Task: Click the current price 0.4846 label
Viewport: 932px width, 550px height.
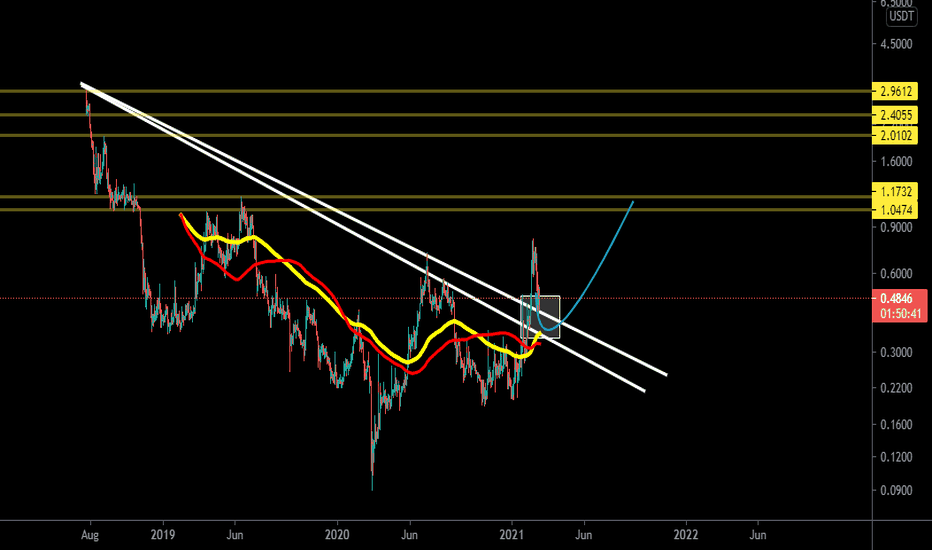Action: (896, 298)
